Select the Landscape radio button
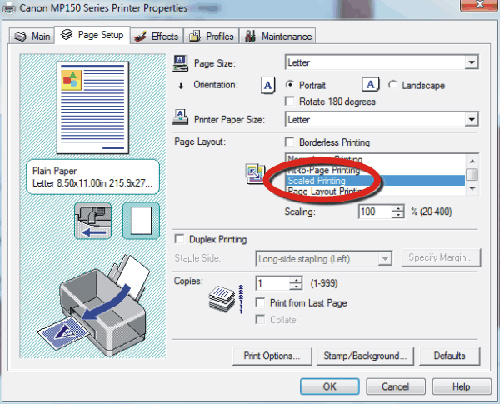Image resolution: width=500 pixels, height=404 pixels. click(x=393, y=85)
